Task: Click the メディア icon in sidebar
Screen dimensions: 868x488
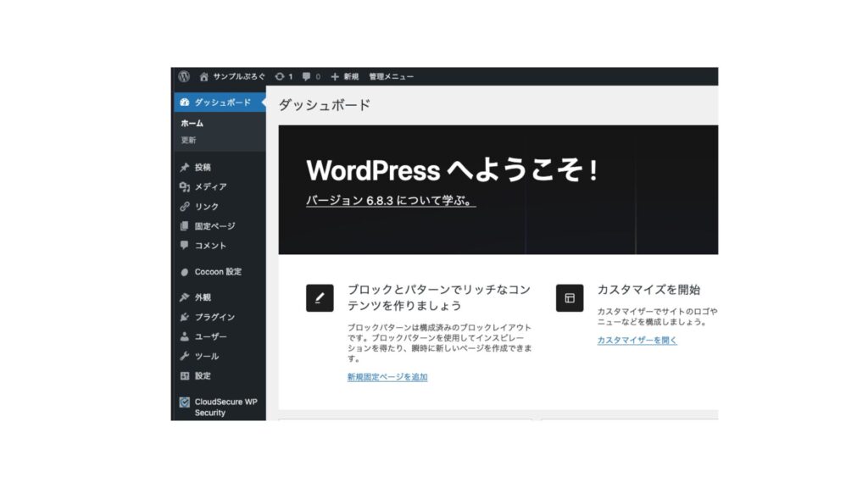Action: click(x=185, y=187)
